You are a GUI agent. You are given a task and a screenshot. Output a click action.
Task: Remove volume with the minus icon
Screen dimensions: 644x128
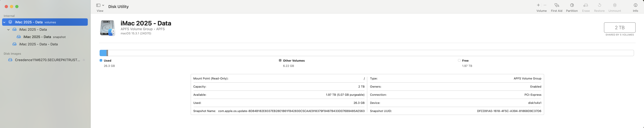click(x=545, y=5)
